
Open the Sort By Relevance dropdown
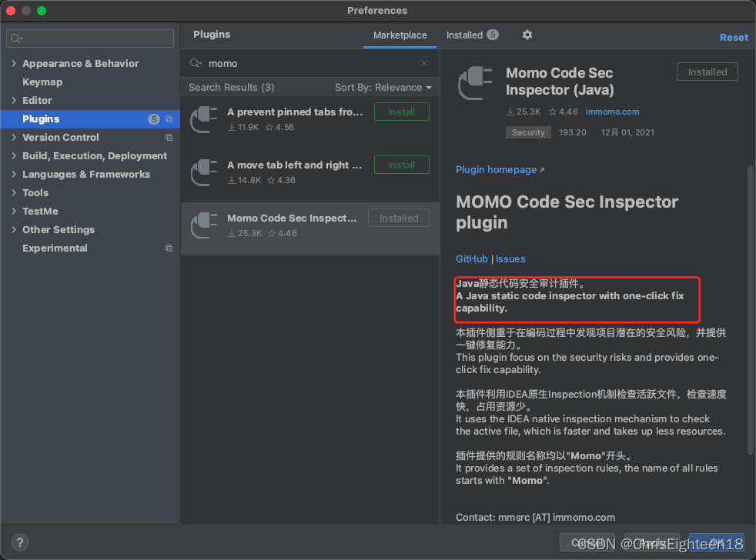(383, 87)
